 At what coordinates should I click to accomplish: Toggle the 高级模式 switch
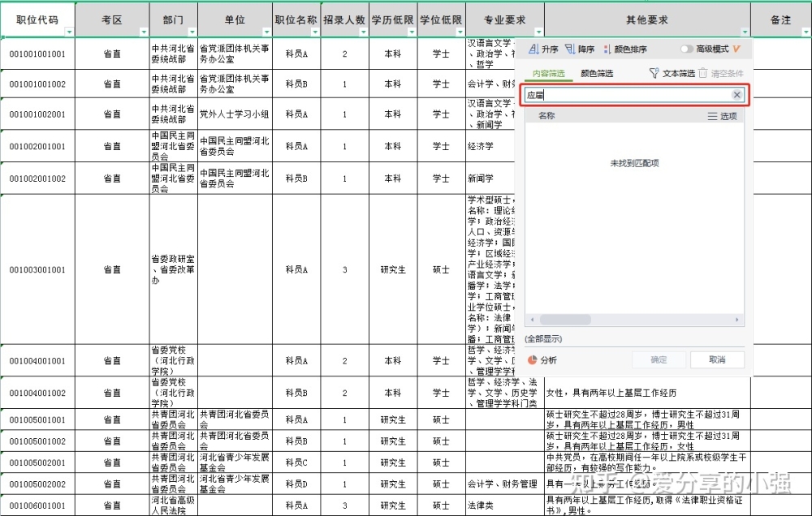click(687, 49)
